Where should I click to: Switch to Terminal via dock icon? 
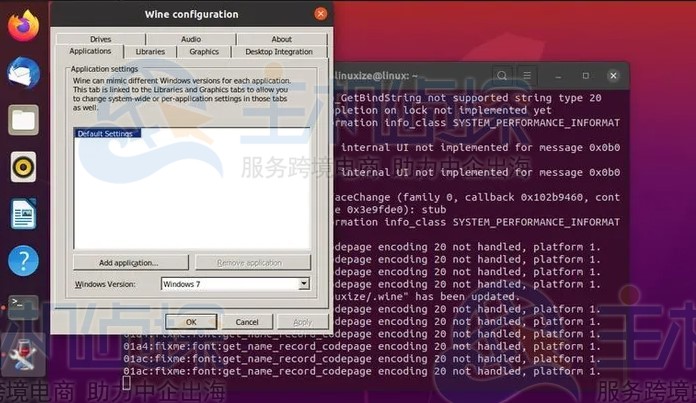click(x=23, y=308)
